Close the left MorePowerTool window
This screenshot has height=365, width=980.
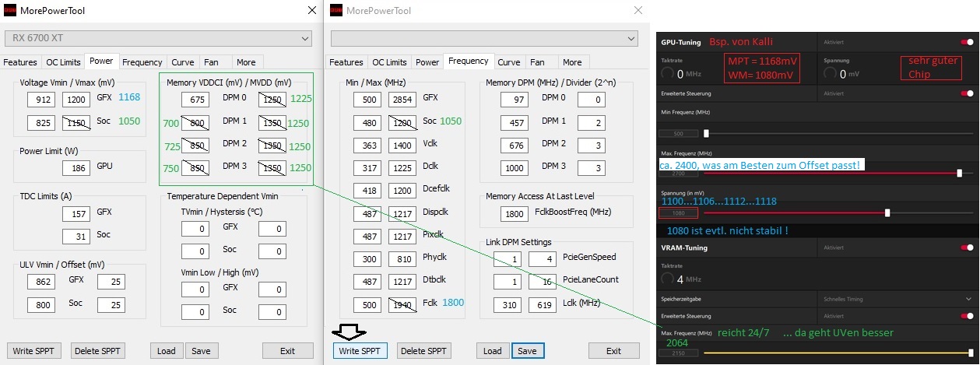click(x=311, y=10)
